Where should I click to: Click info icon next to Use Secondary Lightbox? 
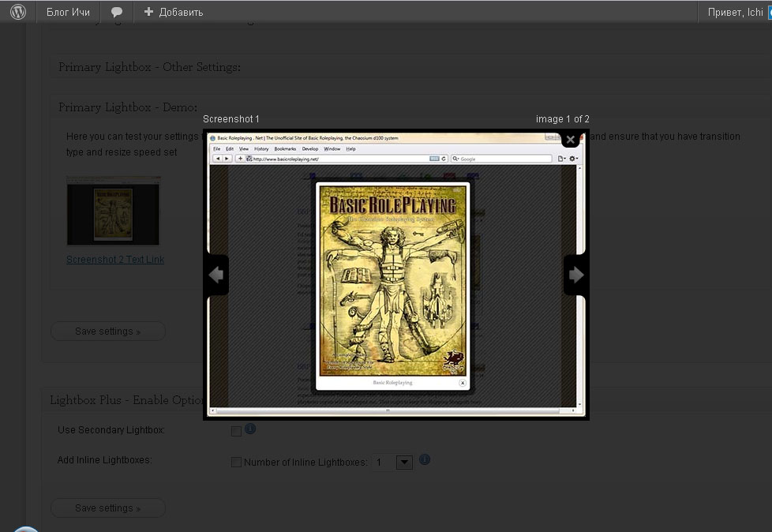[250, 429]
